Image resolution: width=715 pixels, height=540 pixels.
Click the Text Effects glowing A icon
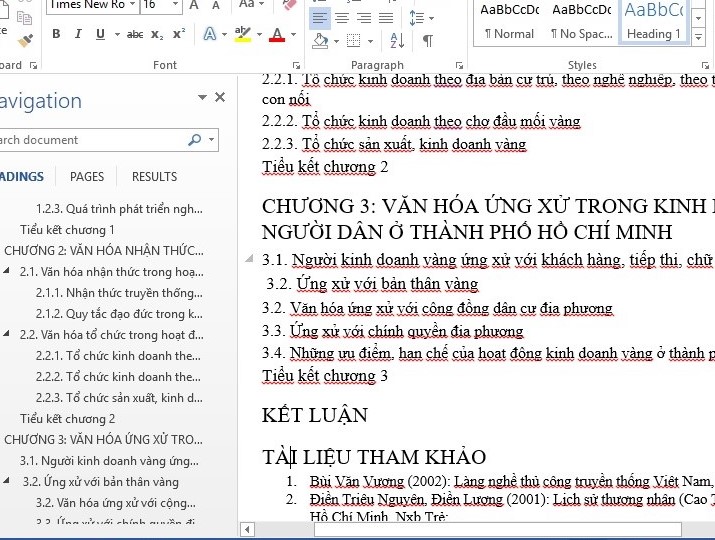click(x=210, y=34)
